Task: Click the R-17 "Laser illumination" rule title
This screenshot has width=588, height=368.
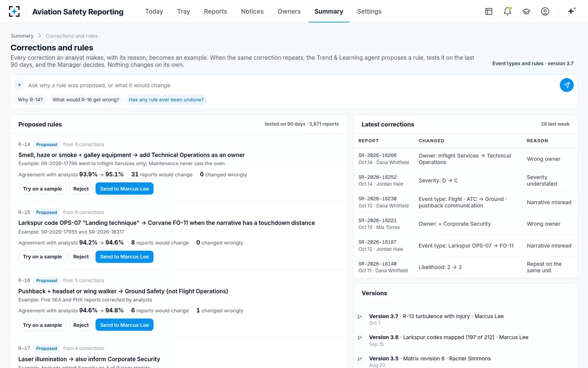Action: [89, 359]
